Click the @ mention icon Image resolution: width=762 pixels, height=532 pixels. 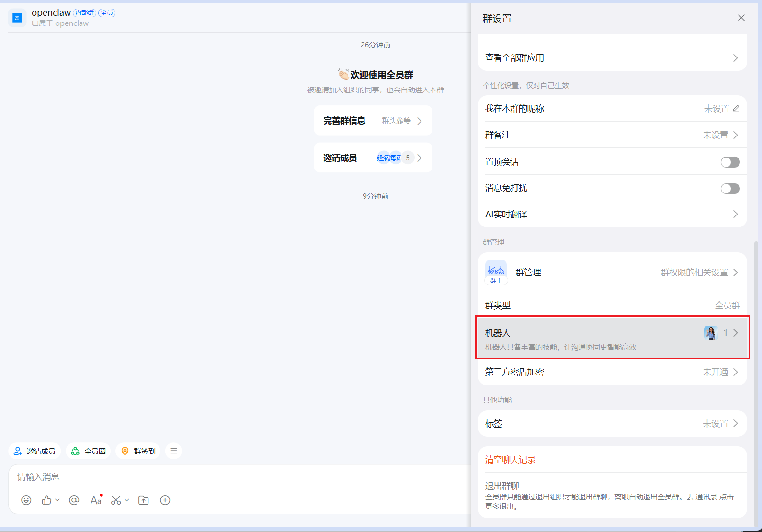click(x=74, y=500)
